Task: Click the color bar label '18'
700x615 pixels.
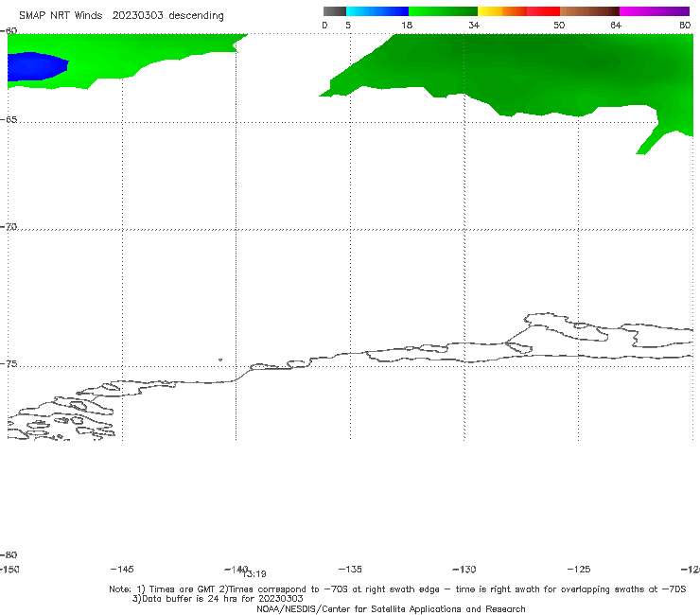Action: click(407, 26)
